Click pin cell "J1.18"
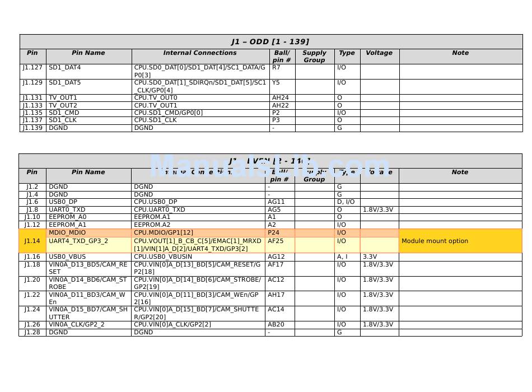532x392 pixels. [32, 264]
